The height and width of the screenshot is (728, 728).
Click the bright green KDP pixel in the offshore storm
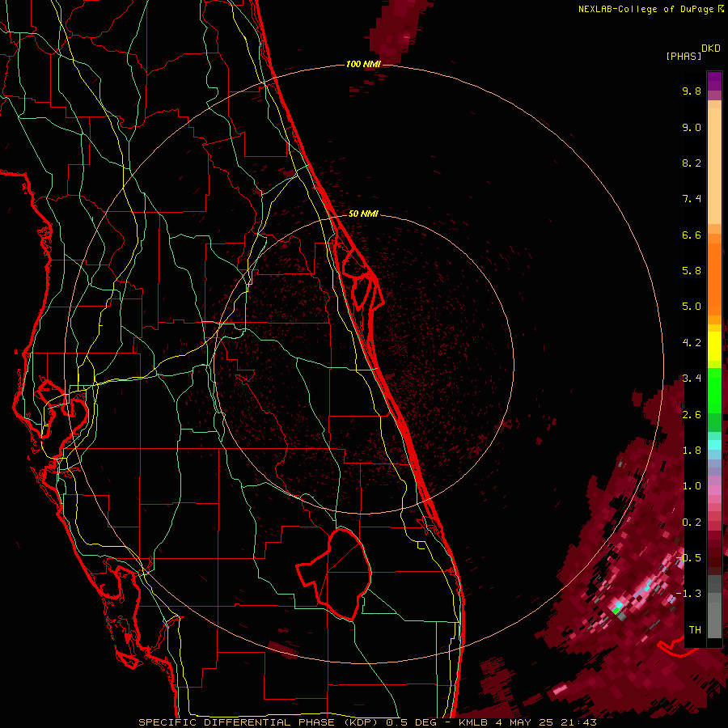616,610
